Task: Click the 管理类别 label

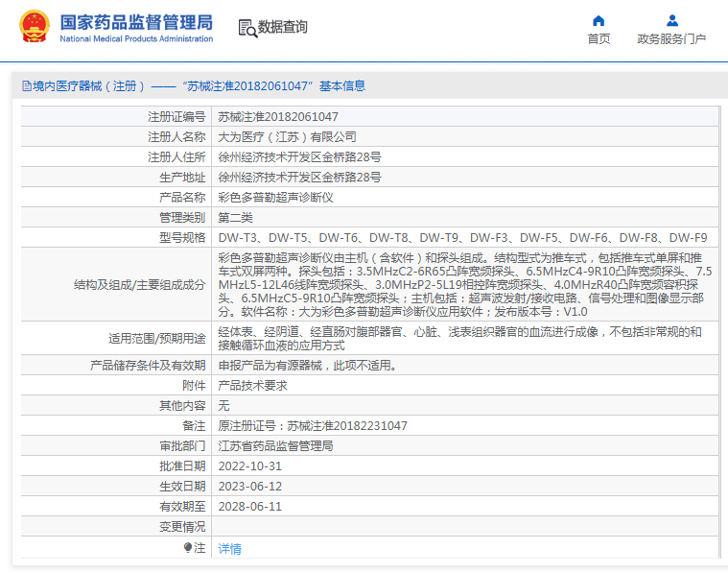Action: tap(182, 218)
